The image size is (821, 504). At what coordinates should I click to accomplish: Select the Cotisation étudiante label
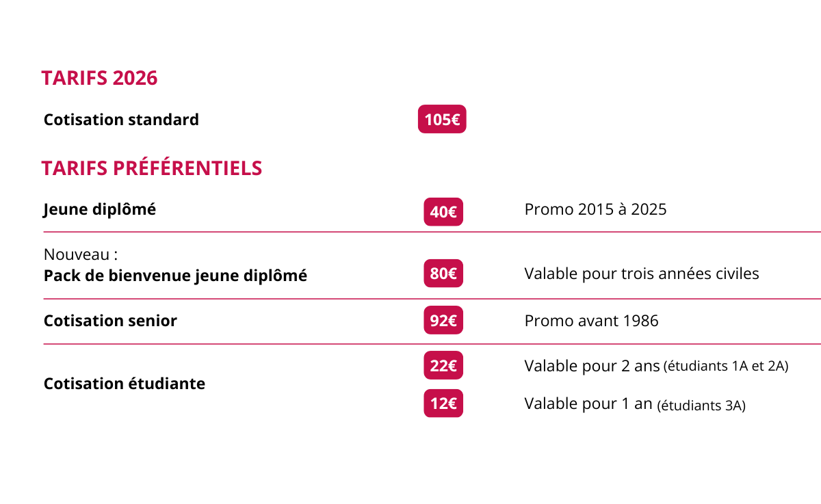click(125, 384)
